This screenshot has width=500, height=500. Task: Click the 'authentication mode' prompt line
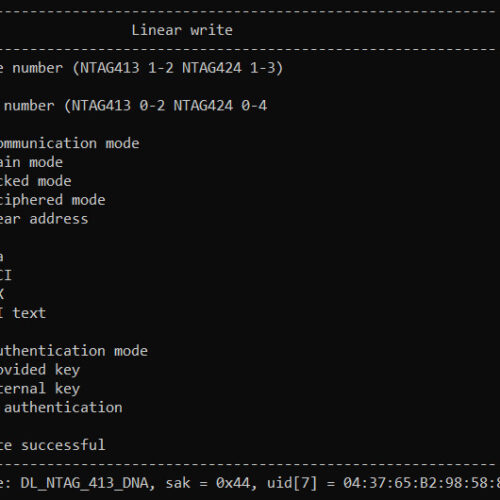(74, 351)
